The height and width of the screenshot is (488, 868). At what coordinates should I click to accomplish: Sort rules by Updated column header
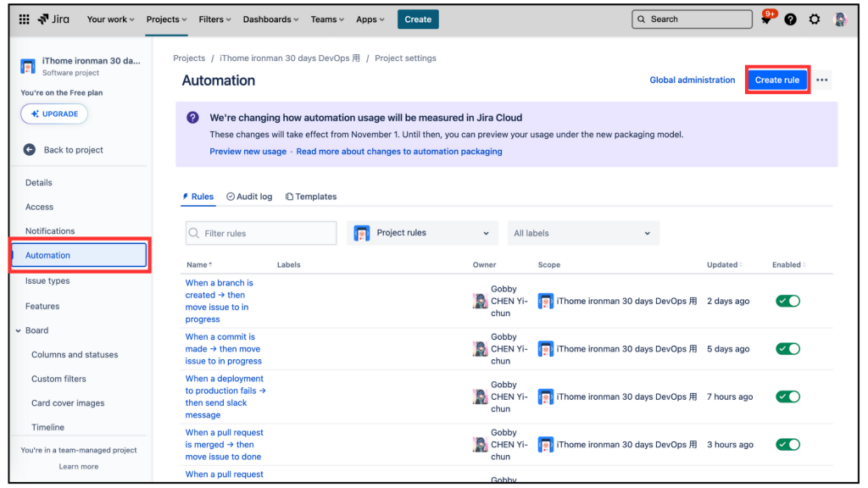[x=725, y=265]
